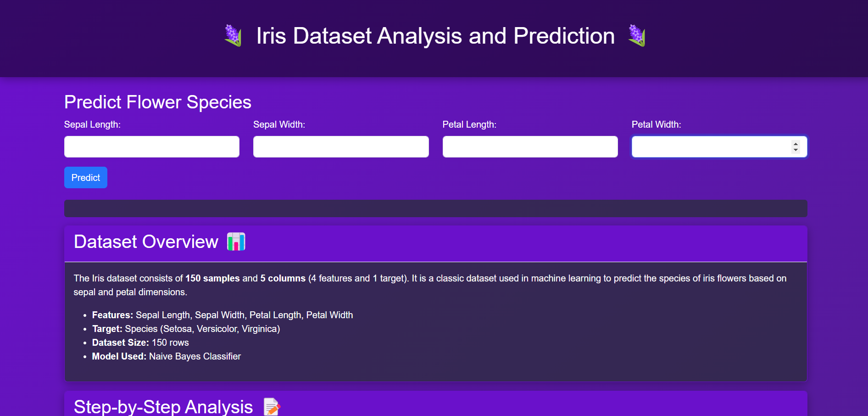Screen dimensions: 868x416
Task: Focus the Sepal Width input field
Action: pos(341,146)
